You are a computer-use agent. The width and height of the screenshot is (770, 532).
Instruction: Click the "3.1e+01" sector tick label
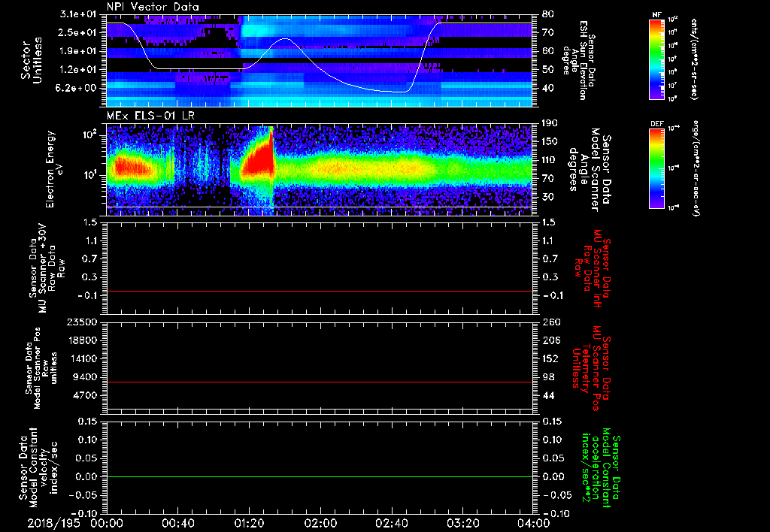tap(78, 14)
